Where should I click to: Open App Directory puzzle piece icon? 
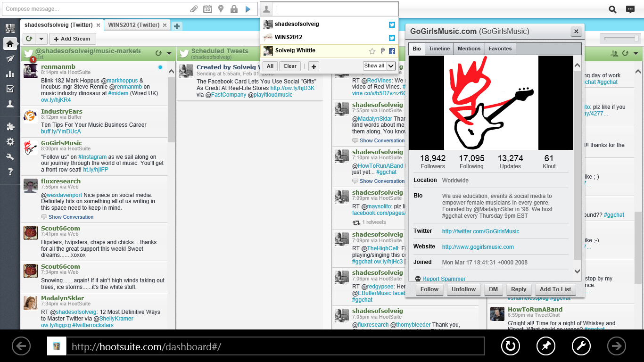tap(10, 126)
